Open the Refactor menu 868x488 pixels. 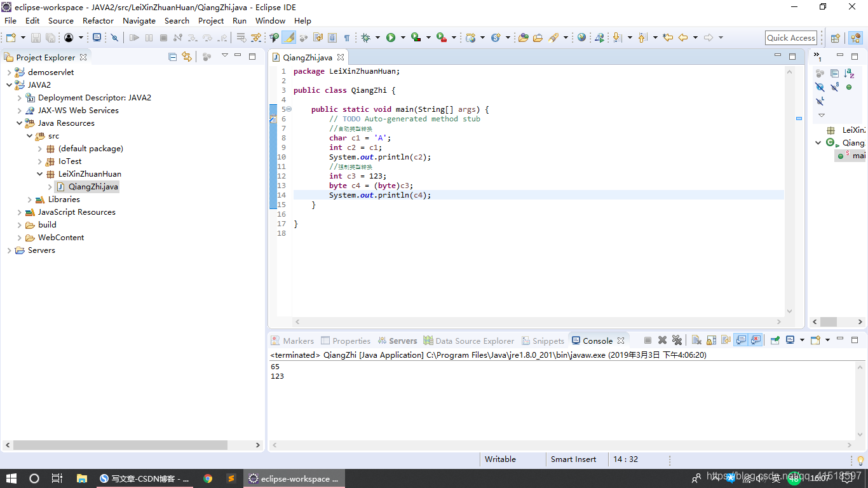pyautogui.click(x=98, y=20)
